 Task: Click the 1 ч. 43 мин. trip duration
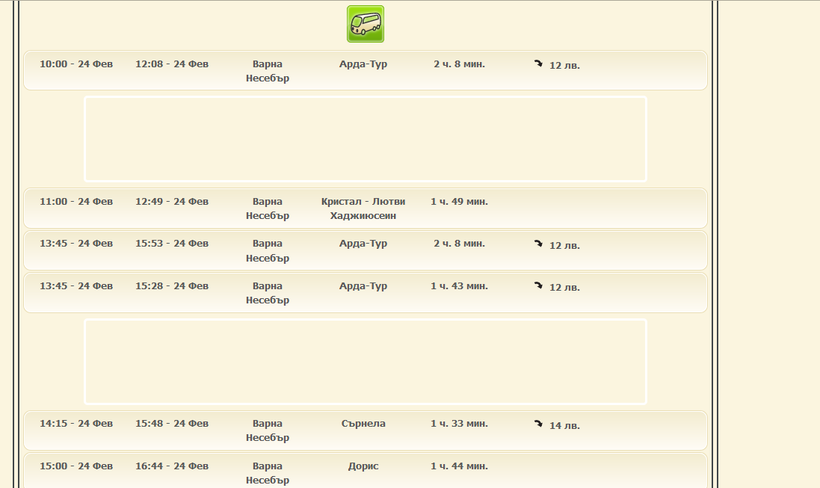(x=459, y=286)
